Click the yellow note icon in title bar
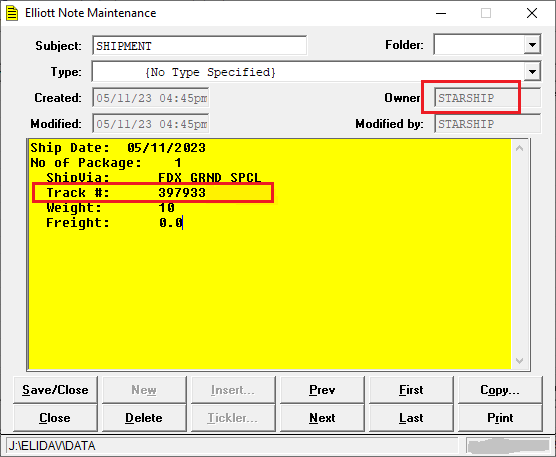The width and height of the screenshot is (556, 457). pos(12,13)
